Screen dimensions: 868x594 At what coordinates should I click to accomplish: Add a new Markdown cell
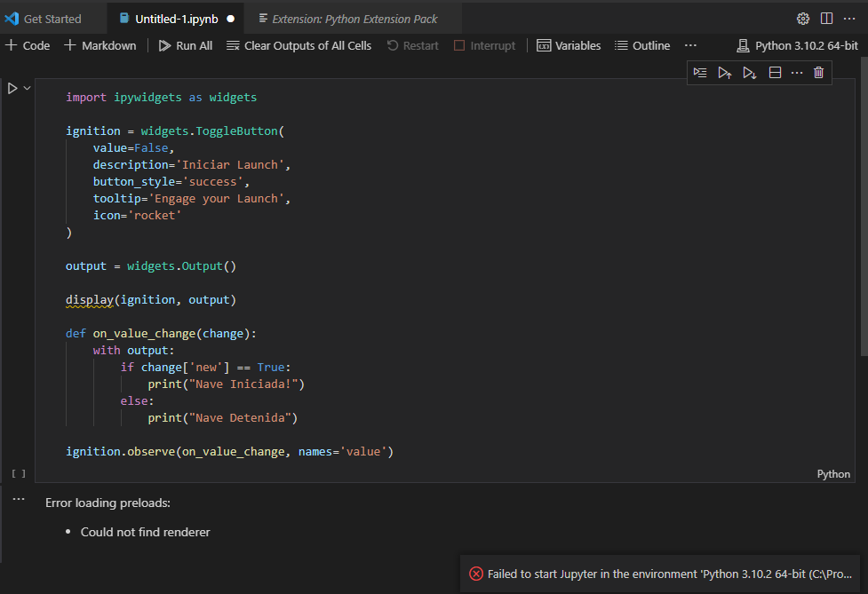coord(100,45)
